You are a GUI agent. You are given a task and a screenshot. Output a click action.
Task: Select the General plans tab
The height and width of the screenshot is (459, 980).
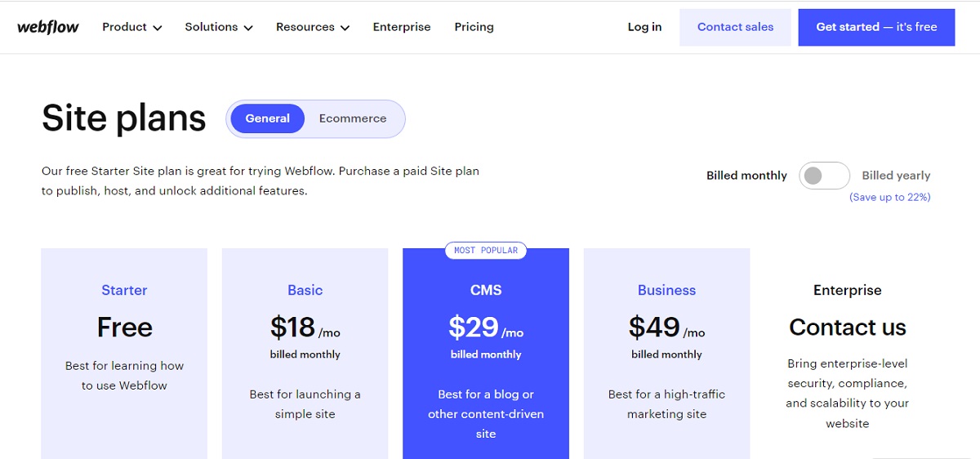pyautogui.click(x=267, y=118)
